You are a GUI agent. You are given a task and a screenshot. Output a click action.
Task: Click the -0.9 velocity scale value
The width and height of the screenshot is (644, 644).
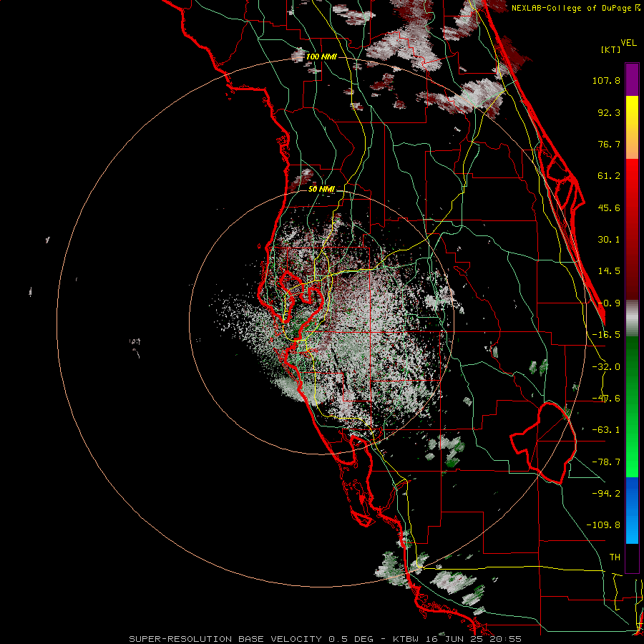[609, 303]
